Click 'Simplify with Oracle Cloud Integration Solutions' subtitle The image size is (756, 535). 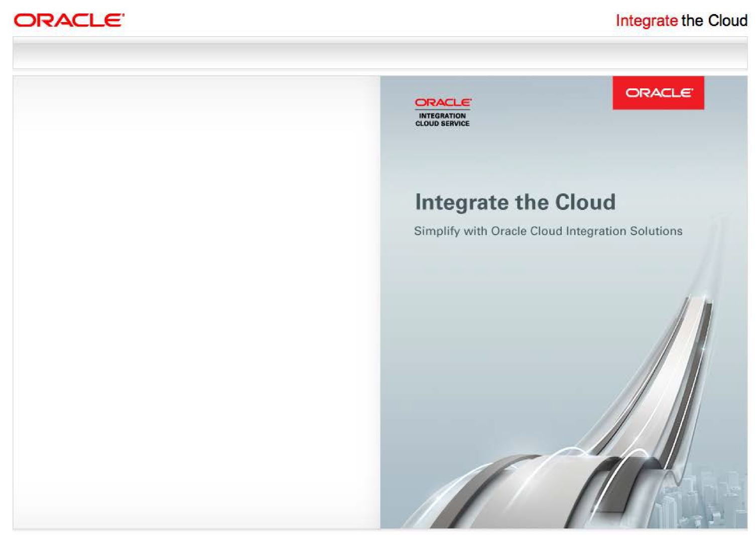(x=548, y=231)
